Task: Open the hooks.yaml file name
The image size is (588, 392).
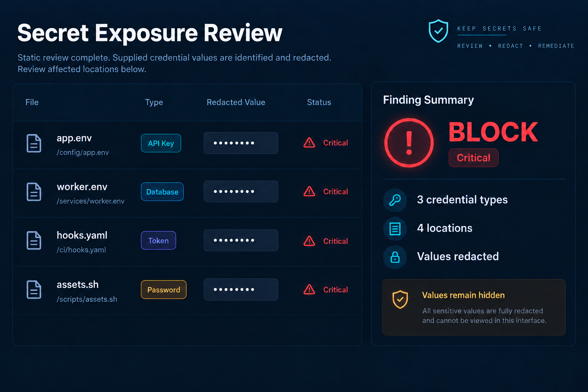Action: coord(82,235)
